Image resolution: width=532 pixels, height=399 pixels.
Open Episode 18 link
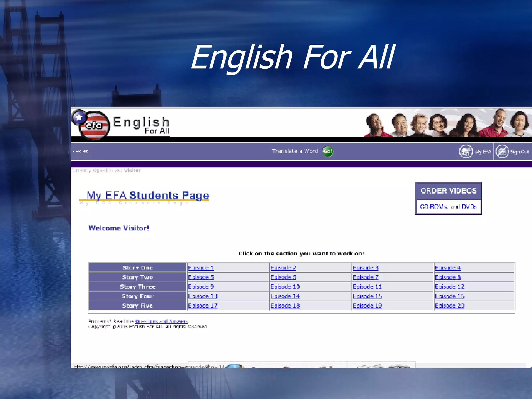click(285, 305)
